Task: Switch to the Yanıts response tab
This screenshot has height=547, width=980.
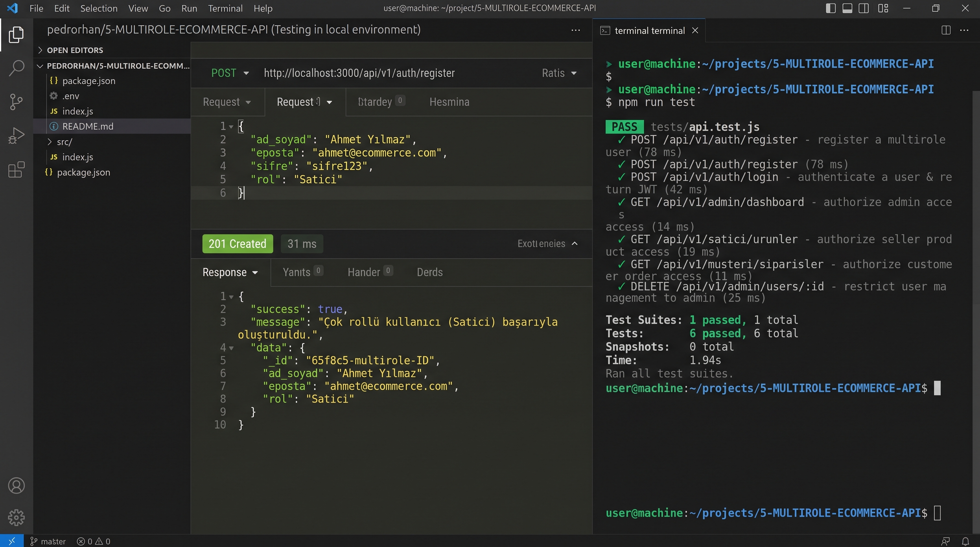Action: coord(303,272)
